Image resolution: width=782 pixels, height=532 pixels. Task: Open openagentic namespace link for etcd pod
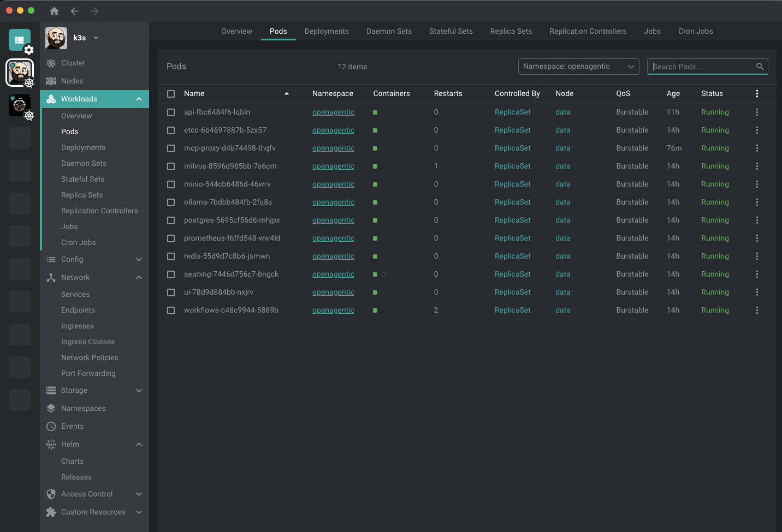333,130
